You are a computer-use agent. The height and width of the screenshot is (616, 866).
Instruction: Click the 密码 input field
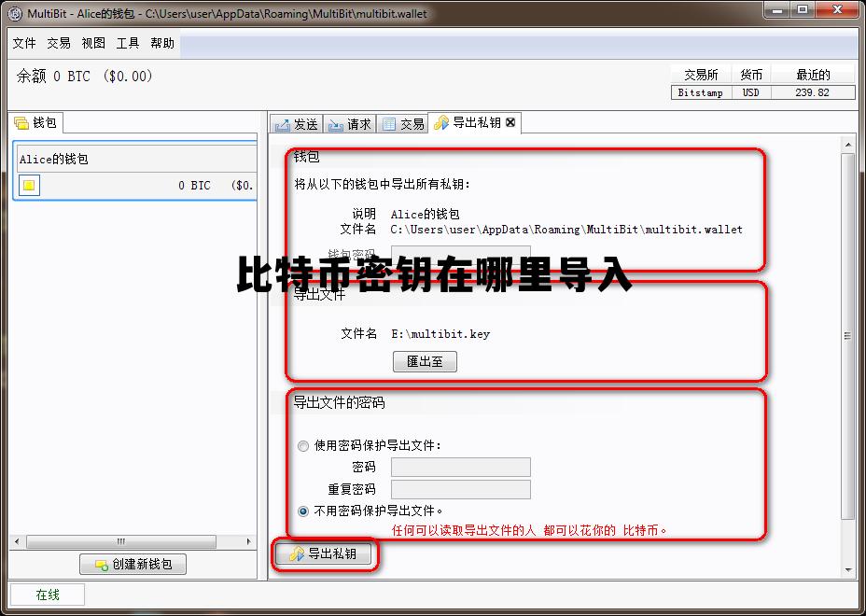(459, 466)
